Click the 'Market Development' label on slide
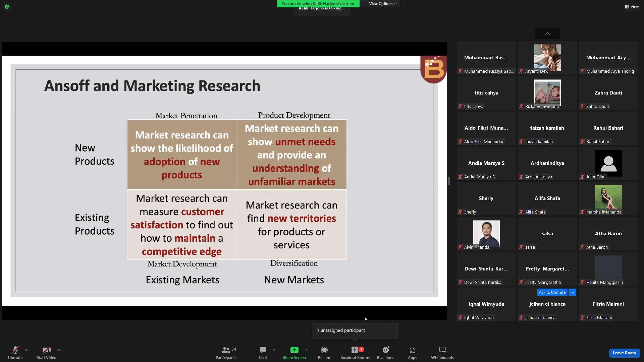The height and width of the screenshot is (362, 644). (x=182, y=264)
